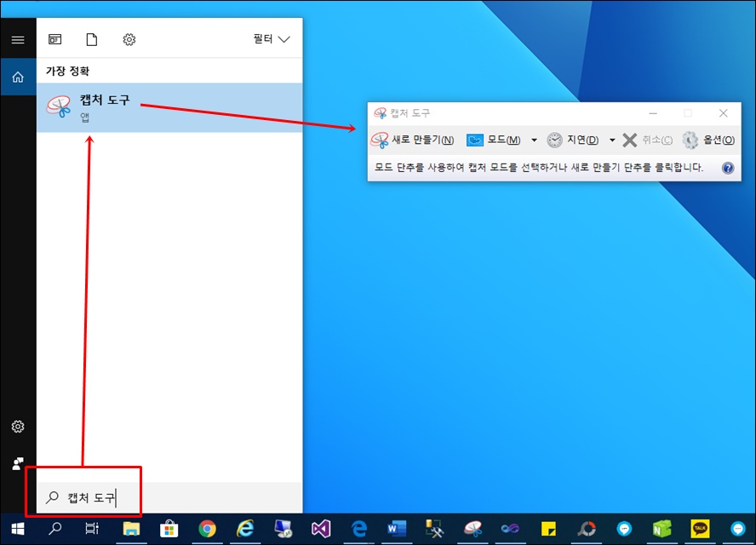Open File Explorer from the taskbar
Screen dimensions: 756x545
click(131, 529)
